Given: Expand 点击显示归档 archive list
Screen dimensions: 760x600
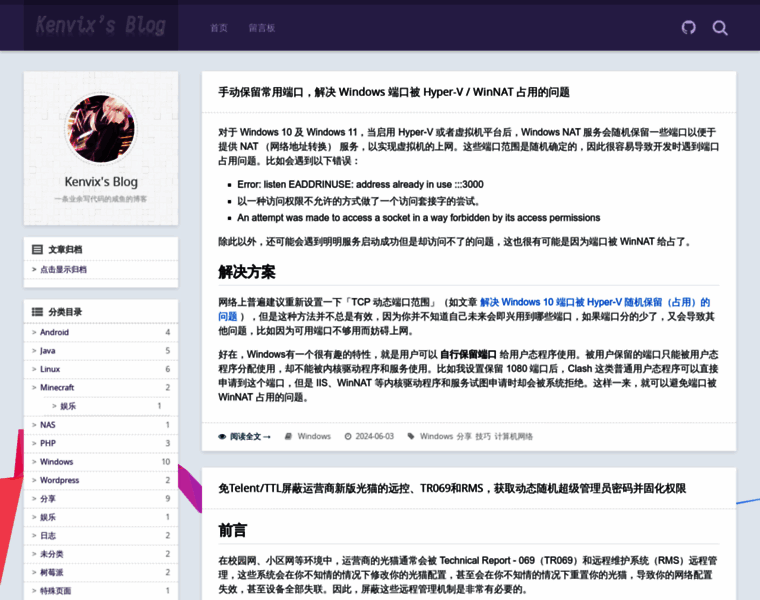Looking at the screenshot, I should [x=63, y=269].
